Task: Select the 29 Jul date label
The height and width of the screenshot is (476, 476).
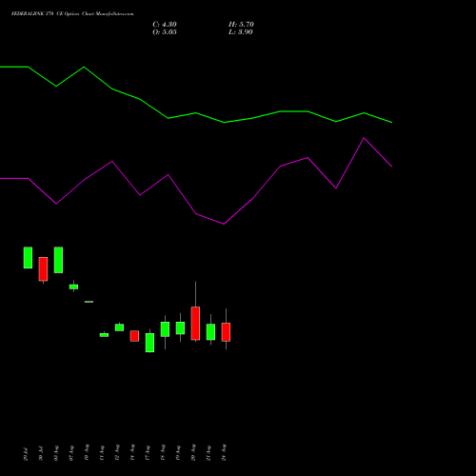Action: [x=26, y=454]
